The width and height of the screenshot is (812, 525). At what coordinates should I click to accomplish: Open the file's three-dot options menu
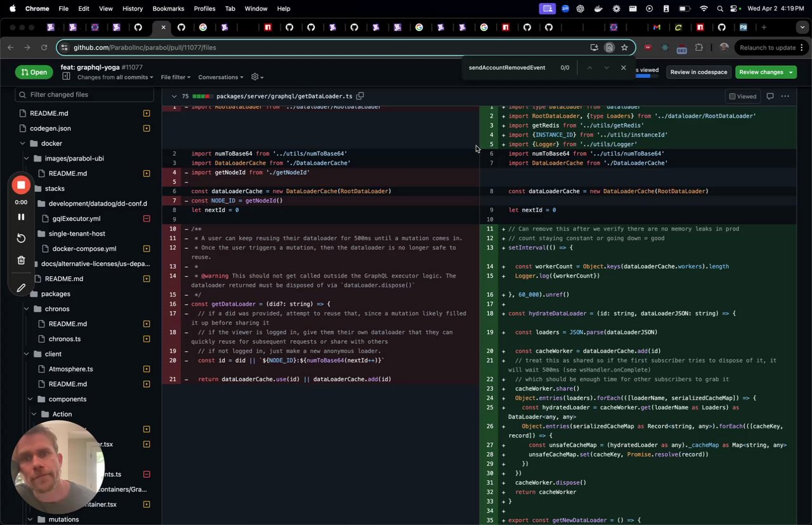tap(785, 96)
